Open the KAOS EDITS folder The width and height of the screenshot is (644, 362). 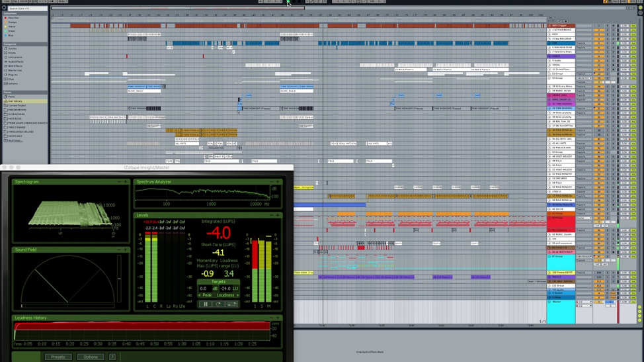[x=15, y=118]
